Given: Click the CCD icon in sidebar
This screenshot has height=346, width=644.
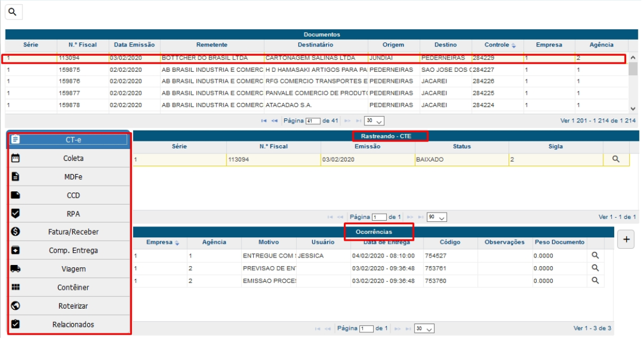Looking at the screenshot, I should [16, 195].
